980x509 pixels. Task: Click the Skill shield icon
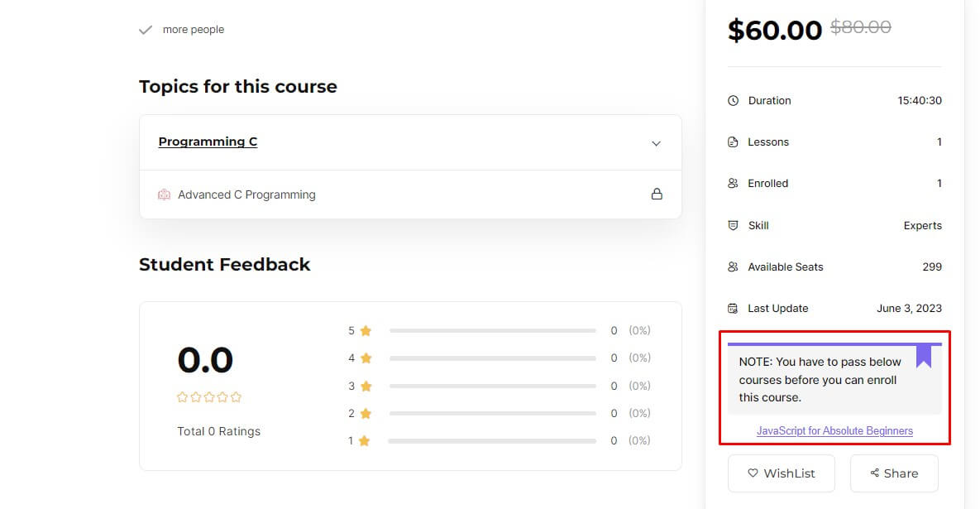733,225
